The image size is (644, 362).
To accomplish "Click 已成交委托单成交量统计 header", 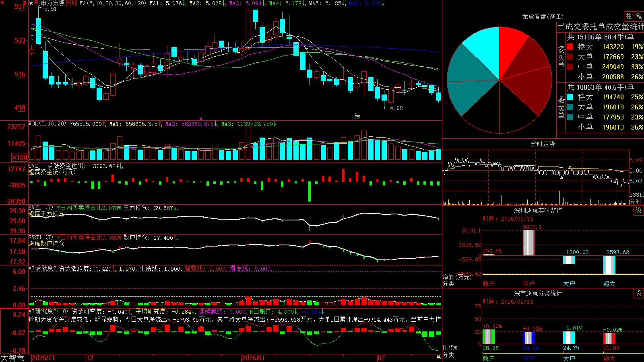I will pyautogui.click(x=601, y=27).
